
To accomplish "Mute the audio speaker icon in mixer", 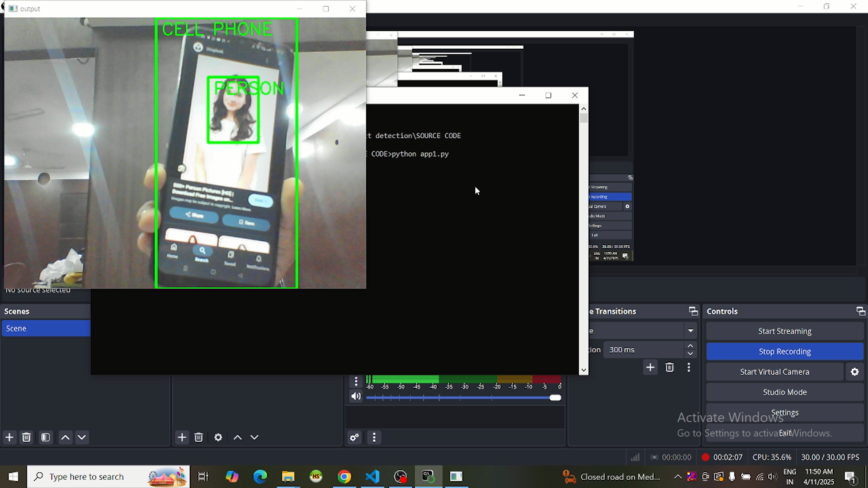I will click(x=356, y=397).
